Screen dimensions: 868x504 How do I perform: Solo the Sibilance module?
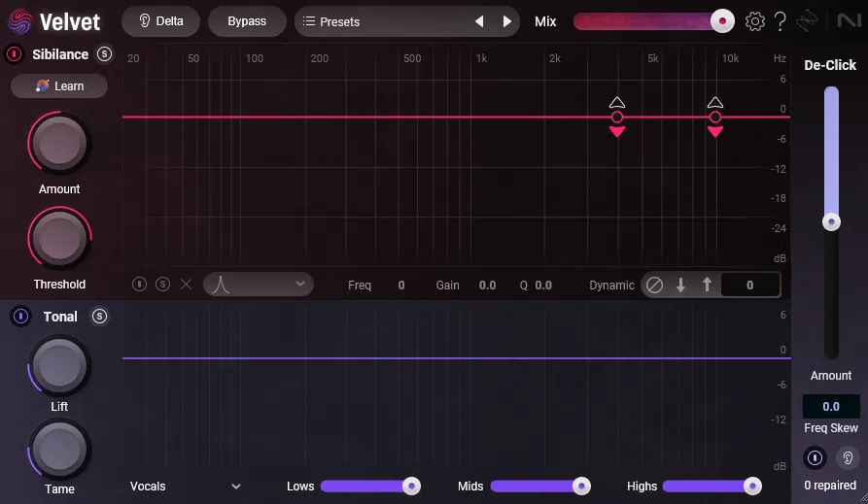pos(104,54)
